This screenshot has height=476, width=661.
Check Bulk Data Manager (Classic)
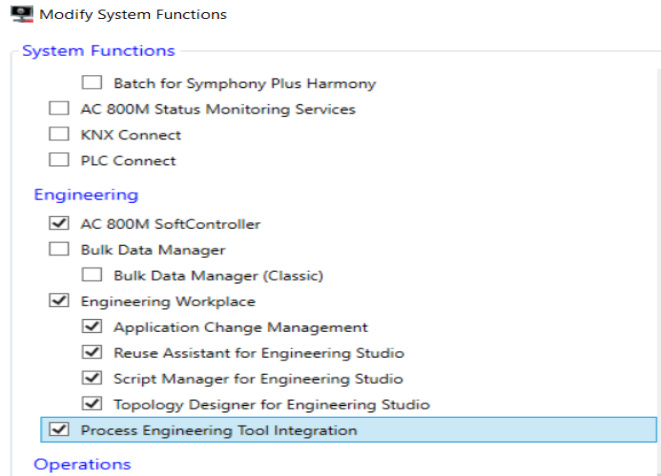tap(92, 275)
